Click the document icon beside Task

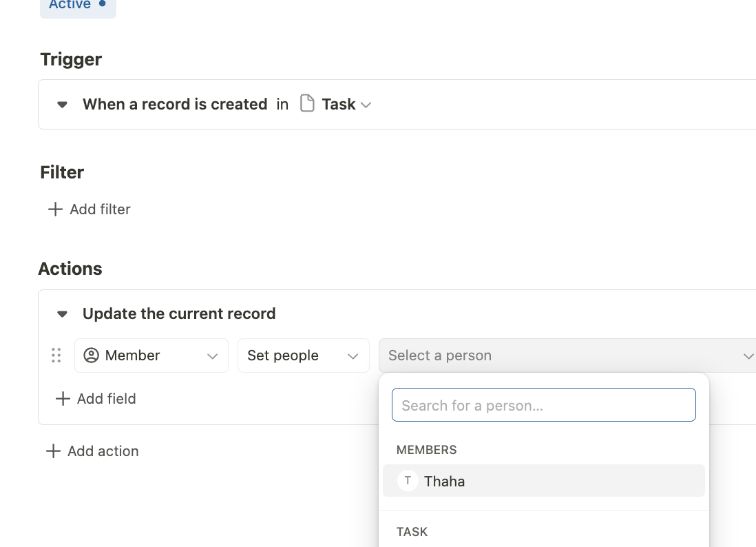[308, 104]
